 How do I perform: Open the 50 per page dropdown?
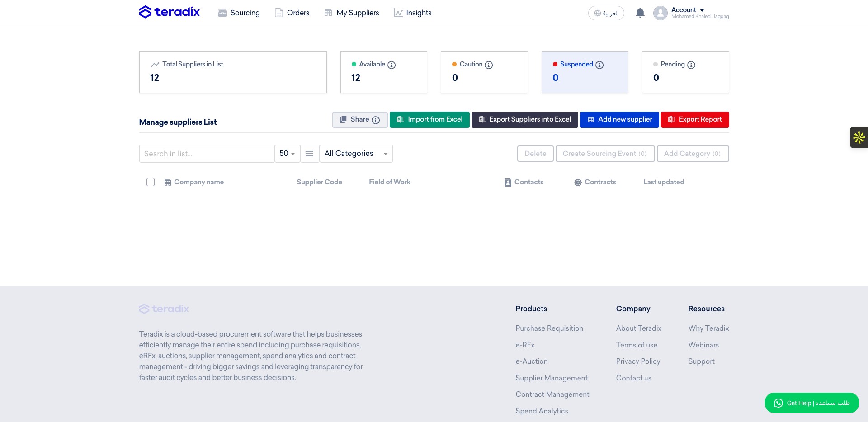click(x=287, y=154)
